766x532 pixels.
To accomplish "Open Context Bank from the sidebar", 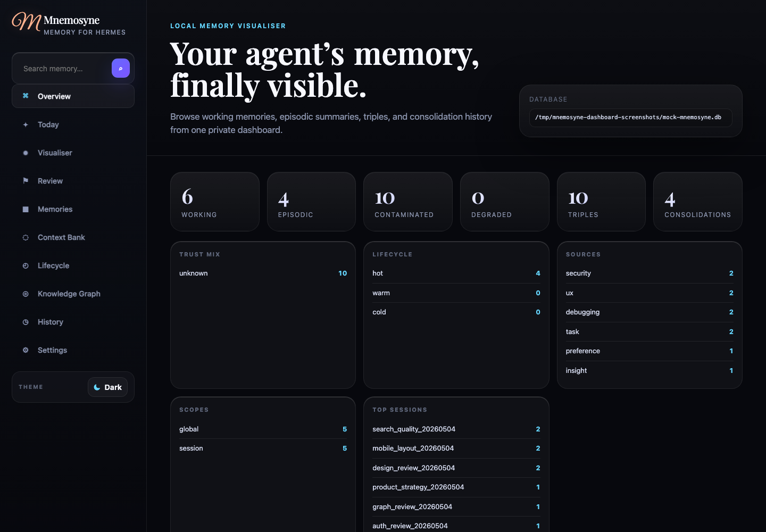I will tap(73, 237).
